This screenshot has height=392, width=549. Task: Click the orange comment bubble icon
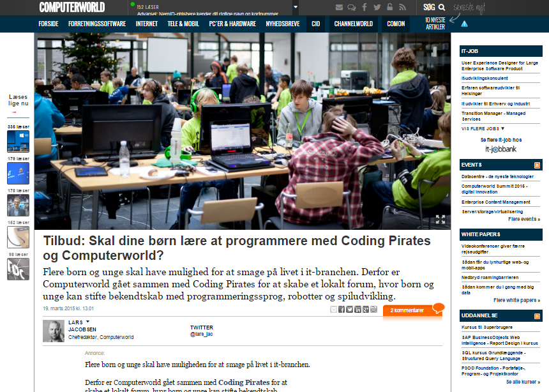point(438,308)
